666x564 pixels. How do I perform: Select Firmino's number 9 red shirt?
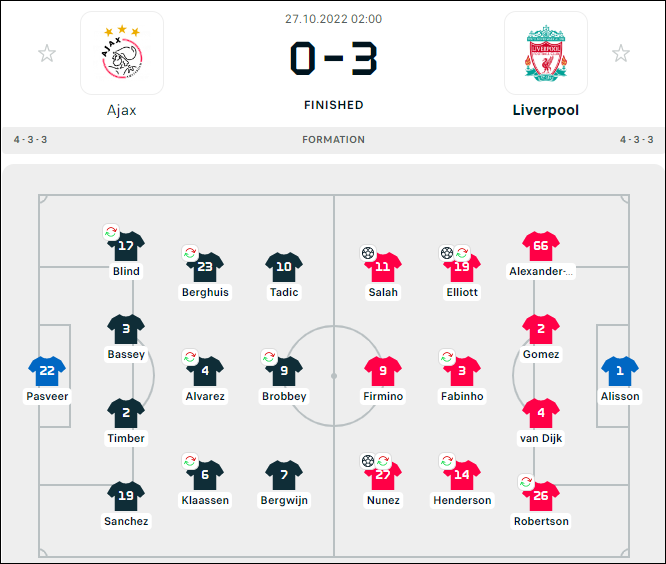coord(383,371)
